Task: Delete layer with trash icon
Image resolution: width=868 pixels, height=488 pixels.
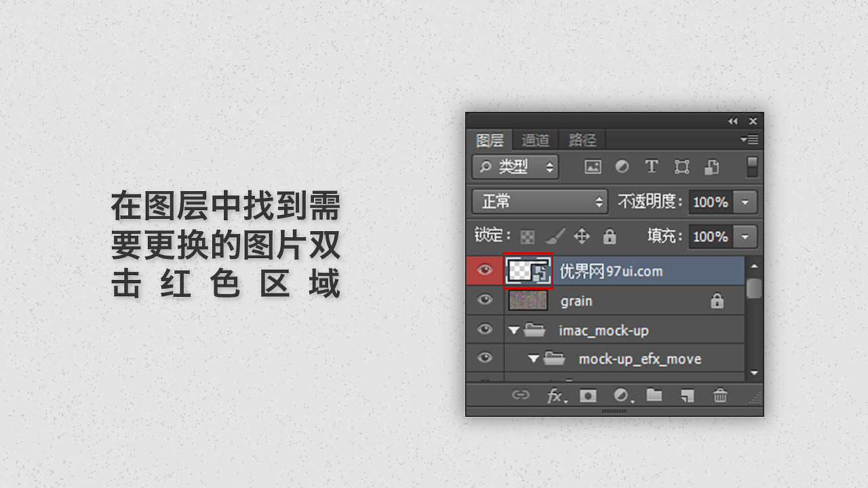Action: [x=720, y=395]
